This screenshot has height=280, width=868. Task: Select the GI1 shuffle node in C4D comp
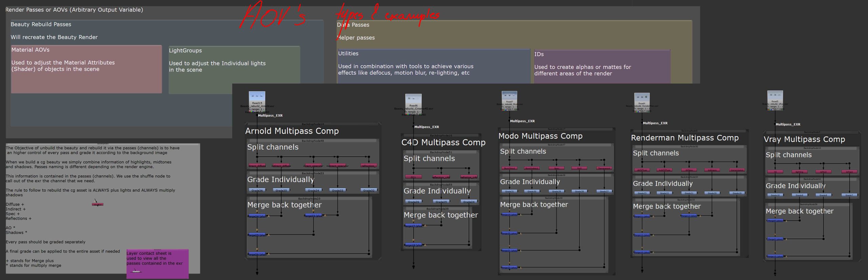pos(413,177)
